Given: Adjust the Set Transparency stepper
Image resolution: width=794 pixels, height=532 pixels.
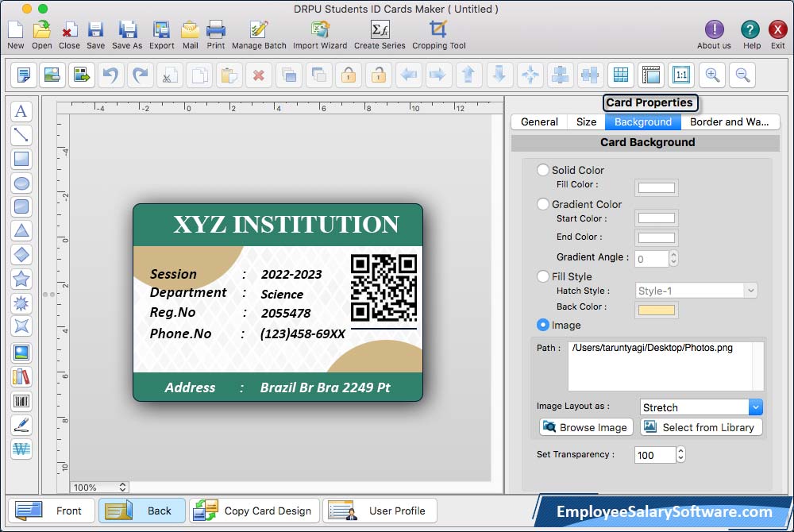Looking at the screenshot, I should tap(680, 454).
